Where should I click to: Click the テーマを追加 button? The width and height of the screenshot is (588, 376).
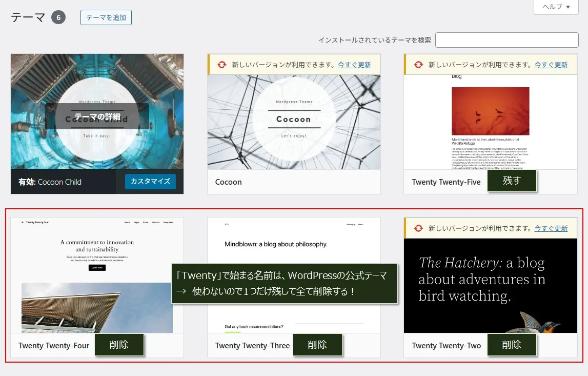coord(106,17)
